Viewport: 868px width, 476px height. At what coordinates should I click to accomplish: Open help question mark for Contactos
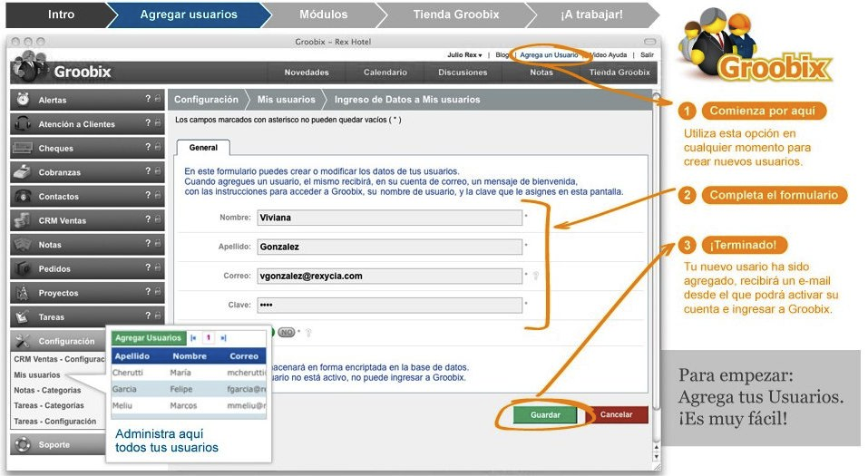(148, 195)
